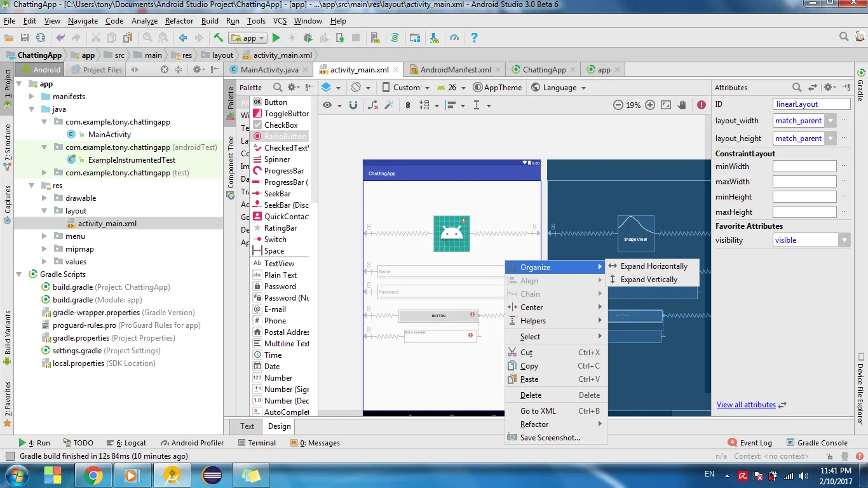
Task: Zoom in with the plus icon
Action: 650,105
